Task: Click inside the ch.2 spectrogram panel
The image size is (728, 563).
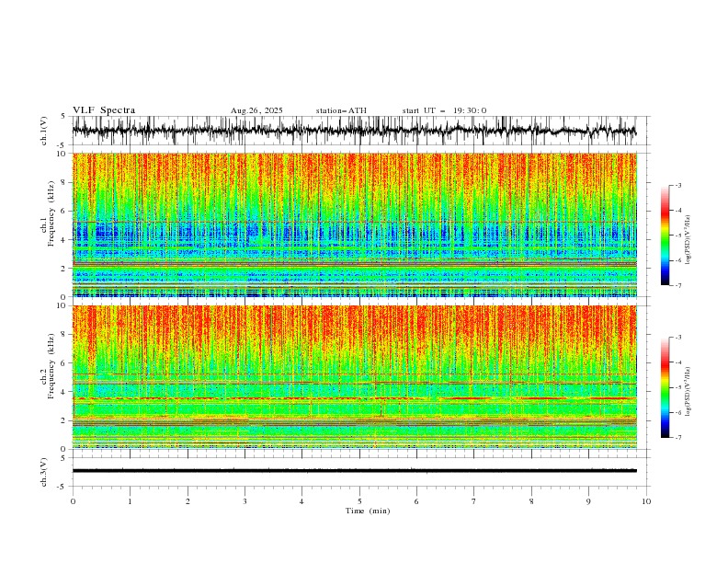Action: pyautogui.click(x=354, y=377)
